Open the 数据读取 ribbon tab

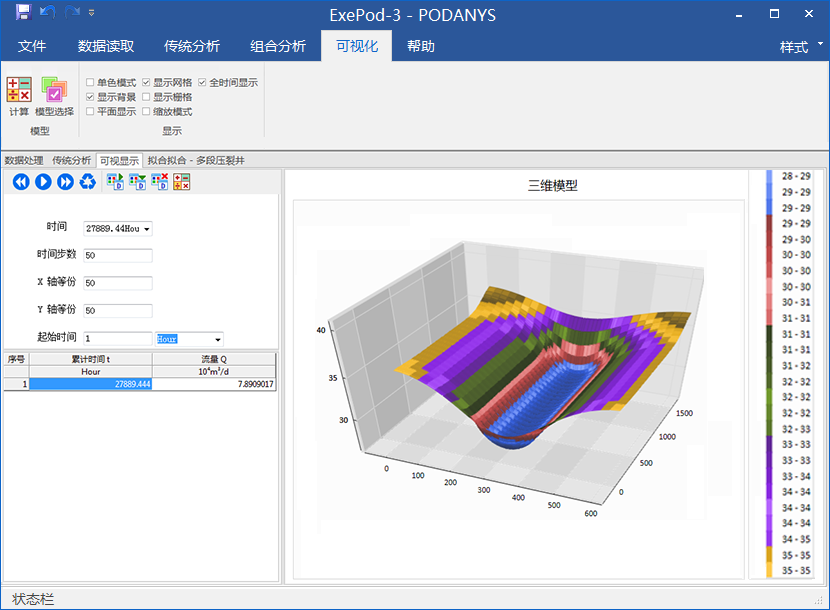coord(106,46)
